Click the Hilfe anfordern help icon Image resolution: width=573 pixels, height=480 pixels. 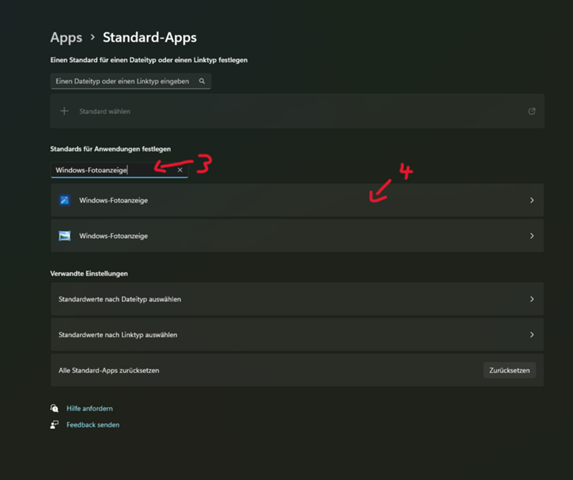pyautogui.click(x=54, y=408)
